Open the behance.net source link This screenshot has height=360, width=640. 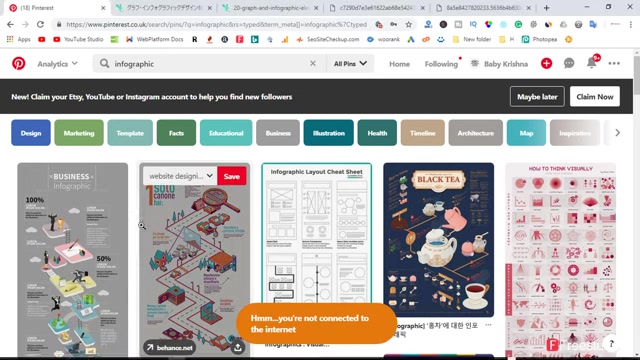pos(169,347)
